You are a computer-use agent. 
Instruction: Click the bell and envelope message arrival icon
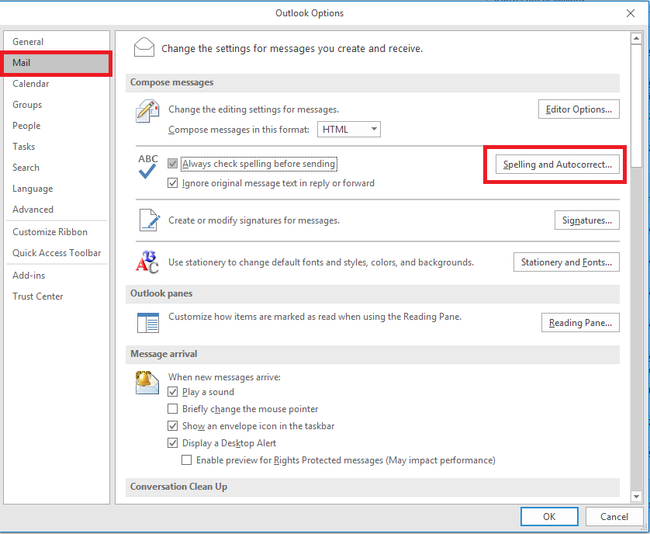(x=147, y=382)
